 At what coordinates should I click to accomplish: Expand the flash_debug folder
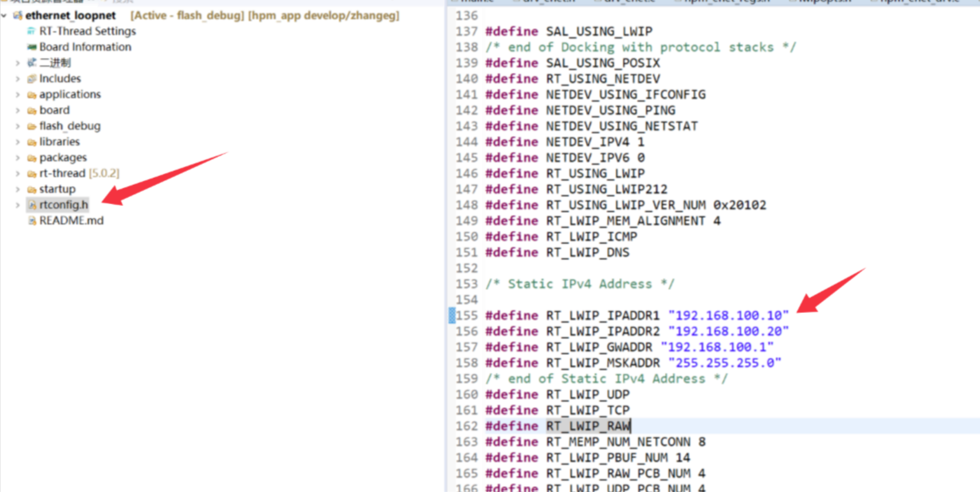[x=18, y=126]
